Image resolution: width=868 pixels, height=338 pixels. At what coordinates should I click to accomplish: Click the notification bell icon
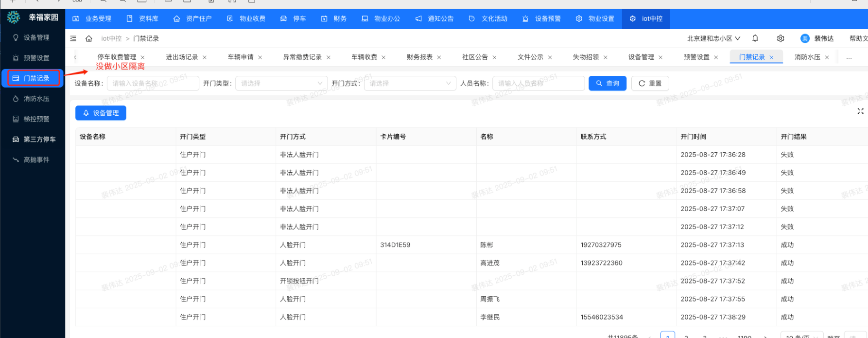point(755,38)
